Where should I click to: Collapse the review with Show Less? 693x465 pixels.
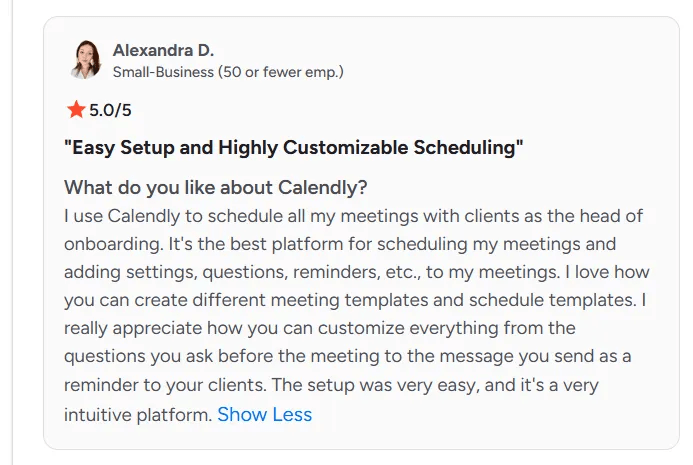pyautogui.click(x=264, y=414)
